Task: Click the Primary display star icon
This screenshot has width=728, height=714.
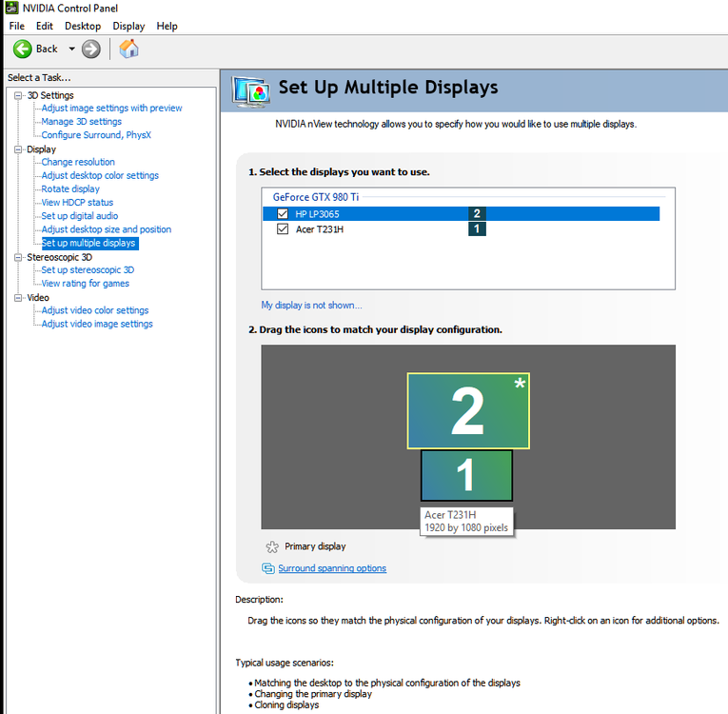Action: click(x=272, y=546)
